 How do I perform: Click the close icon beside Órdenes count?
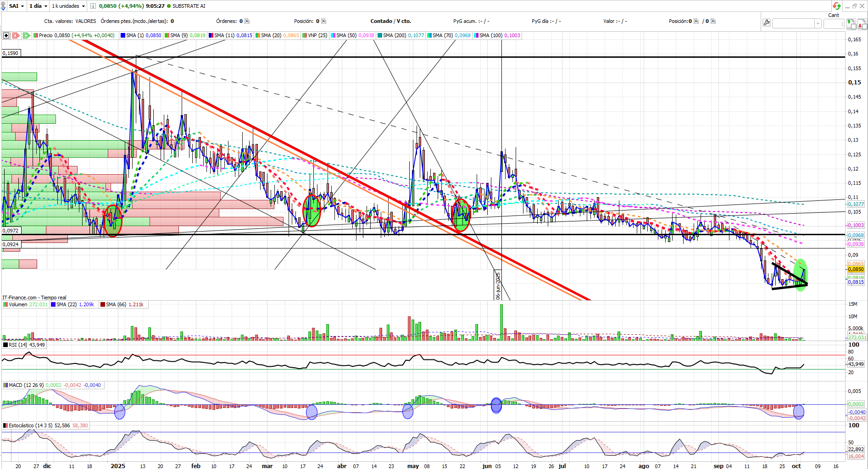point(247,21)
